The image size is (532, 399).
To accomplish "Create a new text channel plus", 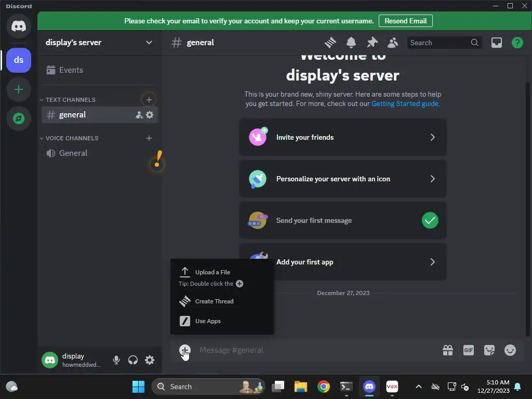I will coord(149,100).
